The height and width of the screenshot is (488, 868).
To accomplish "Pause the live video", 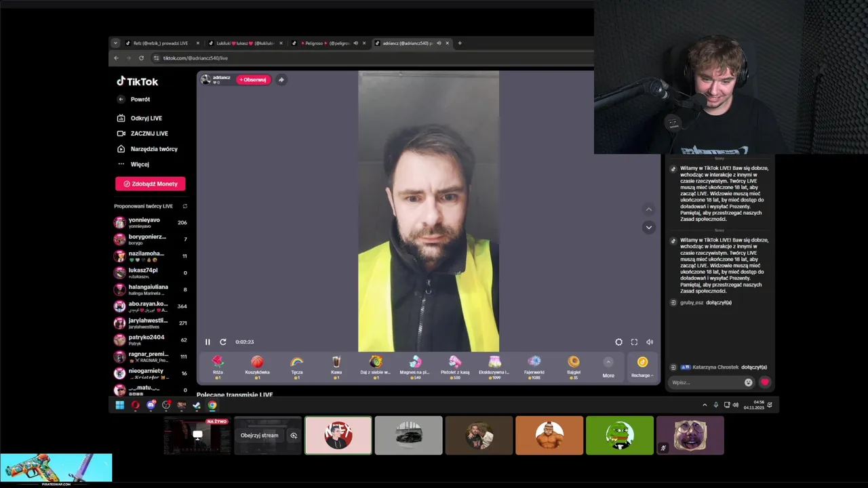I will [208, 342].
